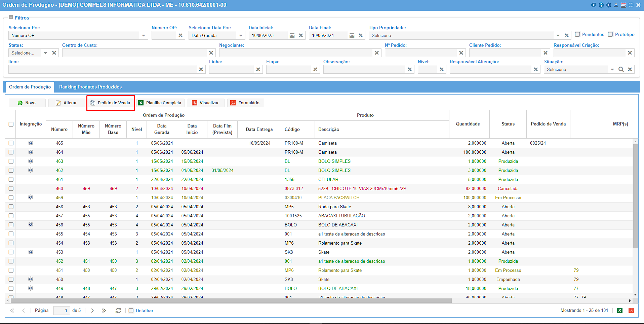Export grid to Excel from footer icon
The image size is (644, 324).
click(620, 311)
